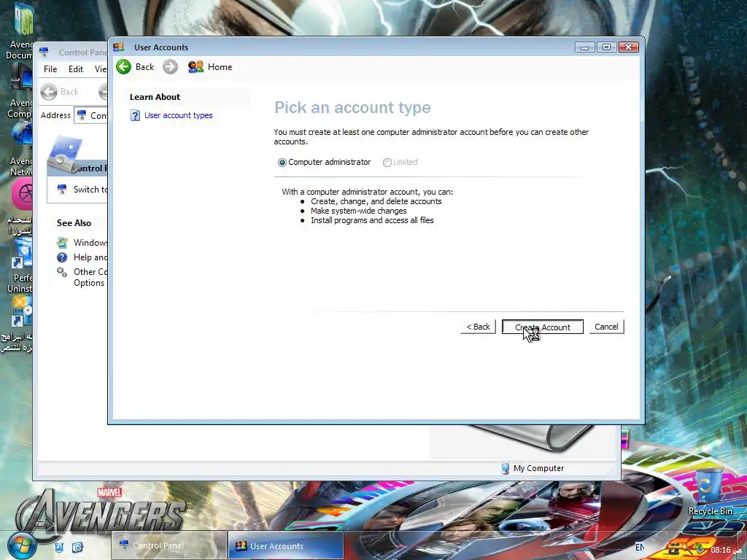This screenshot has width=747, height=560.
Task: Click the < Back button
Action: point(478,327)
